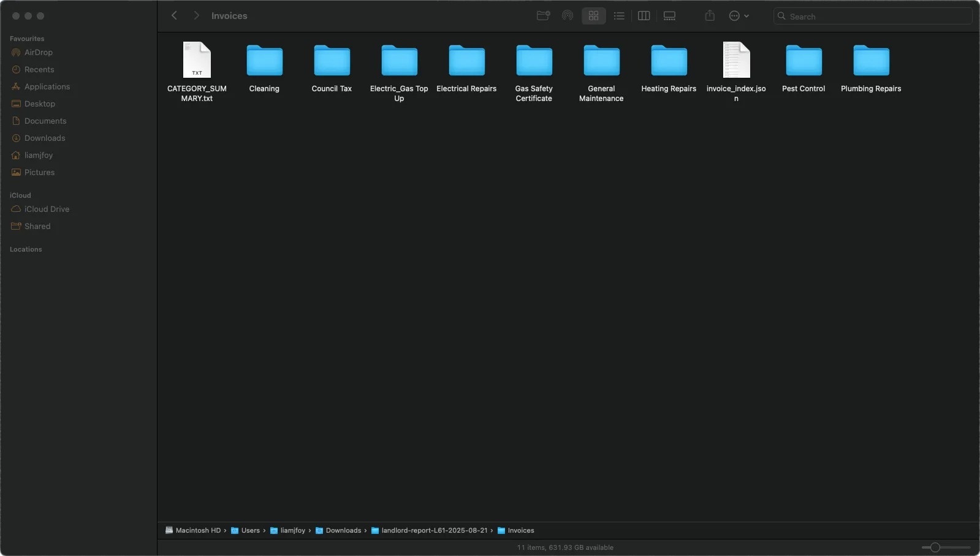Screen dimensions: 980x556
Task: Select the Gas Safety Certificate folder
Action: click(534, 61)
